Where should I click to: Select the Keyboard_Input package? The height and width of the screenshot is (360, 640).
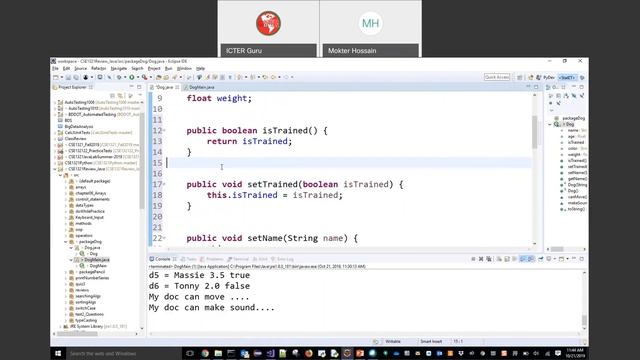89,218
